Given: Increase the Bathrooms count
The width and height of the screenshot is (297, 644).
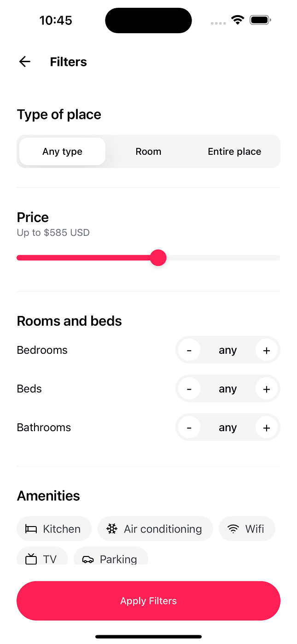Looking at the screenshot, I should (266, 428).
